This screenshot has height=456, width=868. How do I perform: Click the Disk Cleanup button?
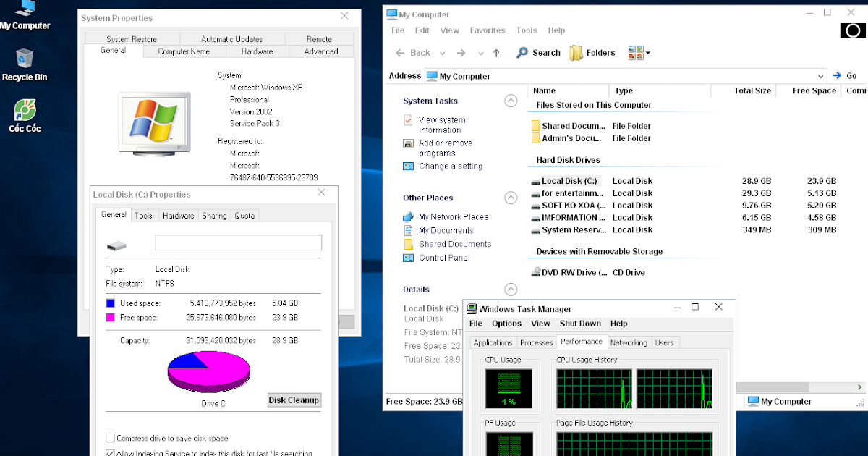pos(294,400)
